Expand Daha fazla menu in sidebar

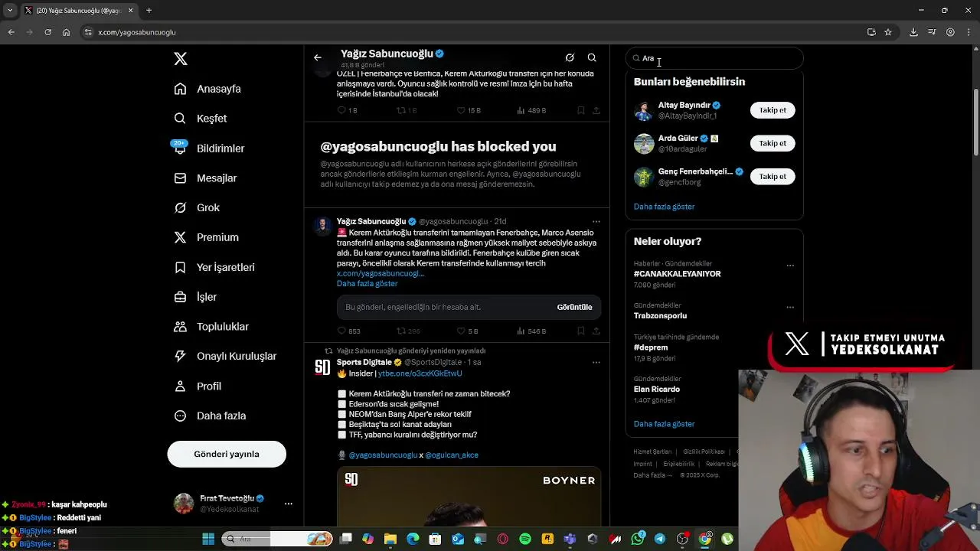click(210, 416)
